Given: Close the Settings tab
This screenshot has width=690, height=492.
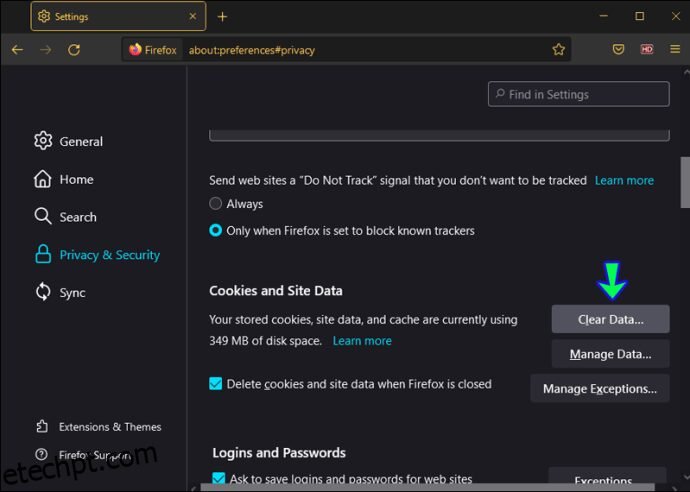Looking at the screenshot, I should (193, 16).
